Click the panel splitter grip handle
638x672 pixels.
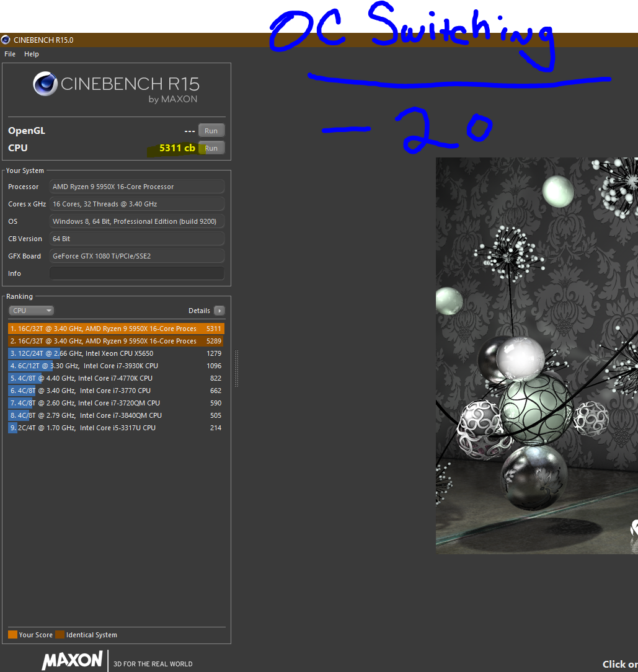[x=236, y=369]
